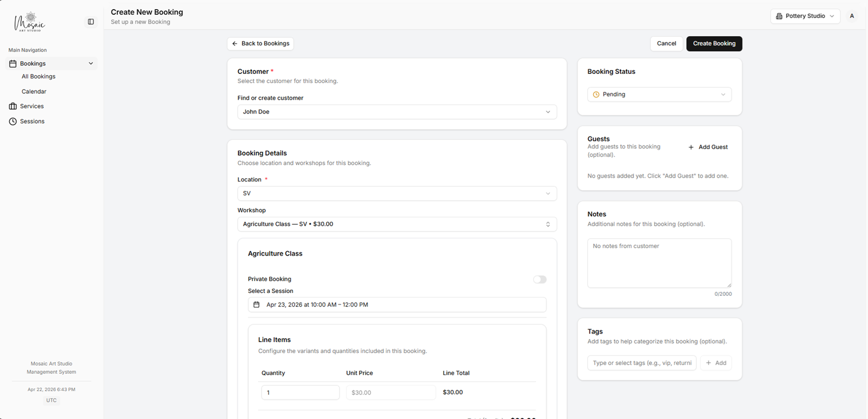This screenshot has width=868, height=419.
Task: Select the Services briefcase icon in the sidebar
Action: coord(13,106)
